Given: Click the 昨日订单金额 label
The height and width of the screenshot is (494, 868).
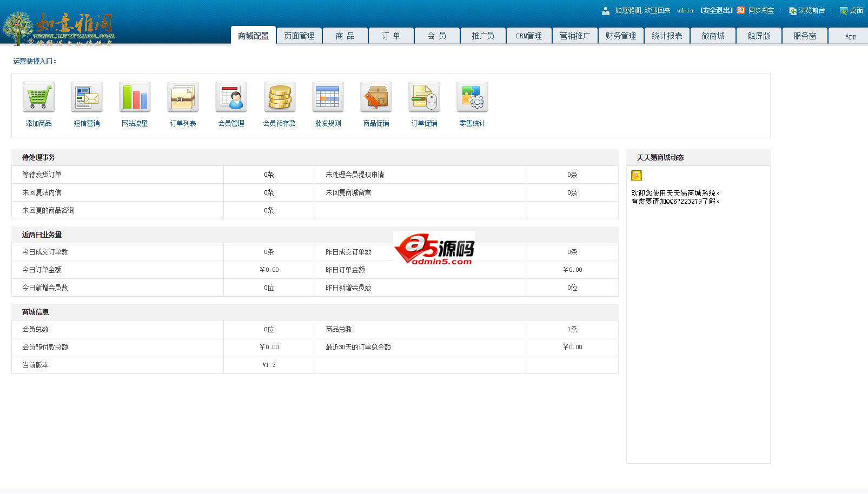Looking at the screenshot, I should coord(345,270).
